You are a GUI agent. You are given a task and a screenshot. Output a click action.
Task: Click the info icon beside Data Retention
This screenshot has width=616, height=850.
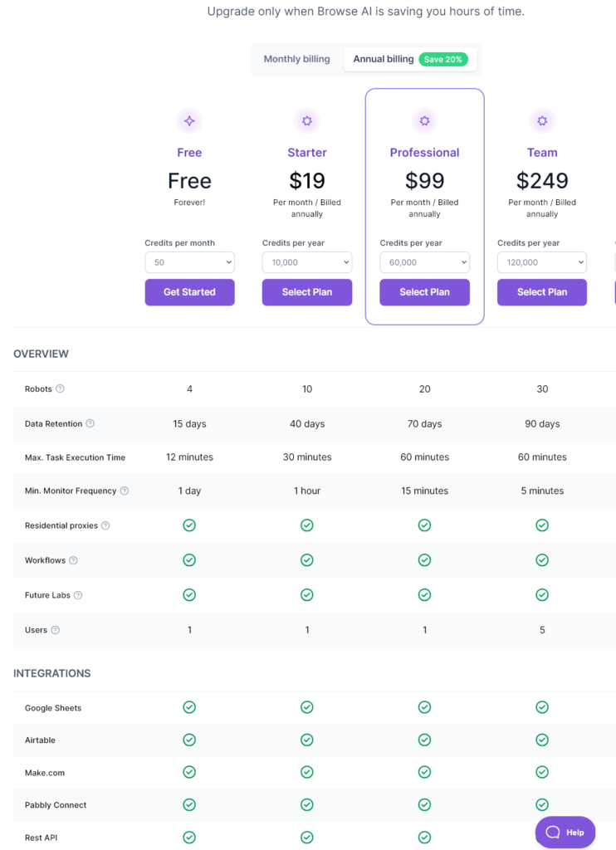(90, 423)
